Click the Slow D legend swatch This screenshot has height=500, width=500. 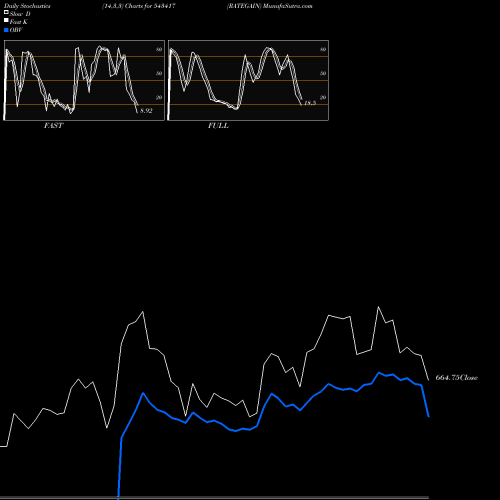click(6, 13)
